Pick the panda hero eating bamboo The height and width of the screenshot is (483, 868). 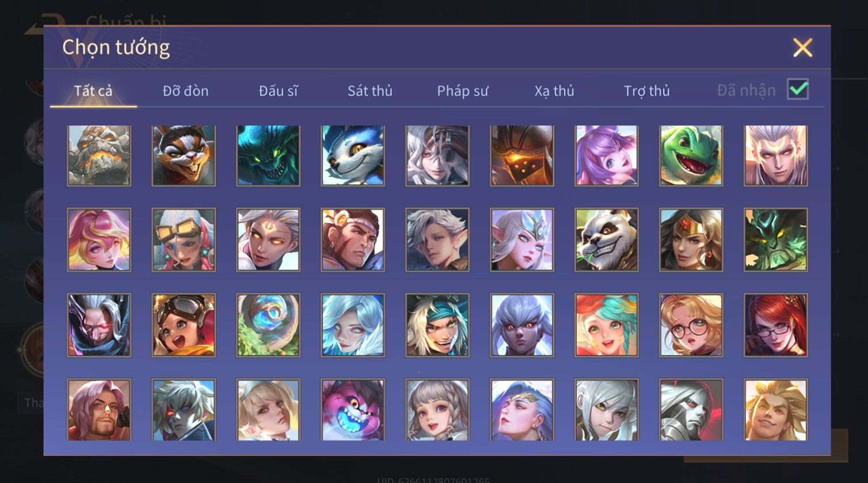click(x=607, y=240)
